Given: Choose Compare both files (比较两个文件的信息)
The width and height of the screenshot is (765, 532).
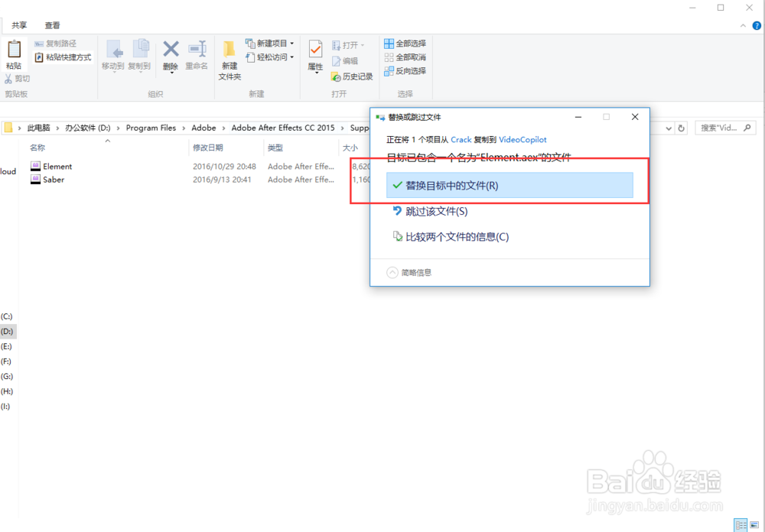Looking at the screenshot, I should (451, 237).
